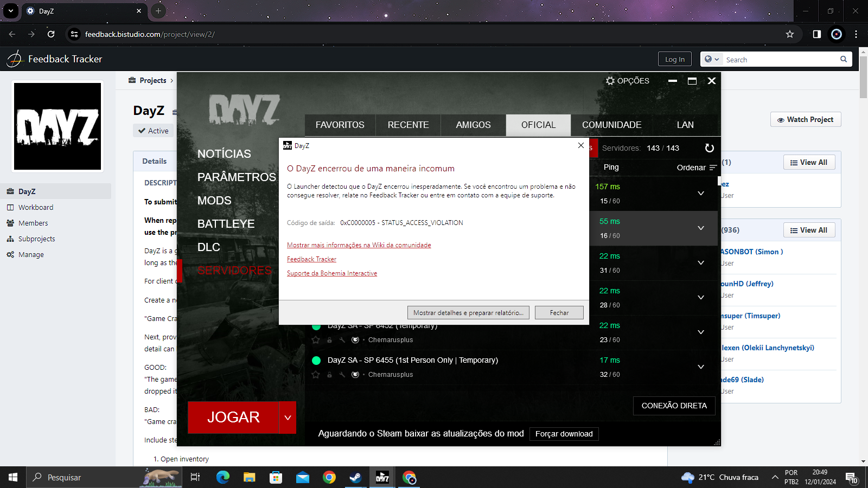Screen dimensions: 868x488
Task: Toggle the favorite star on the SP 6452 server row
Action: 316,340
